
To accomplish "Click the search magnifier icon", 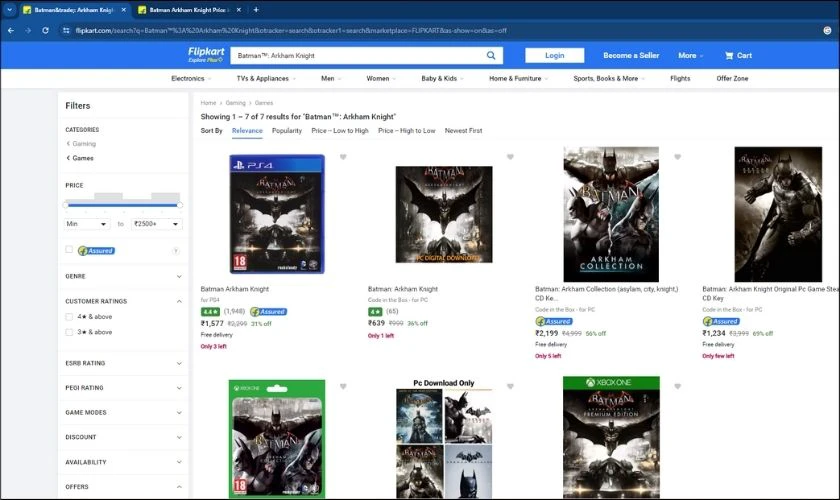I will coord(491,55).
